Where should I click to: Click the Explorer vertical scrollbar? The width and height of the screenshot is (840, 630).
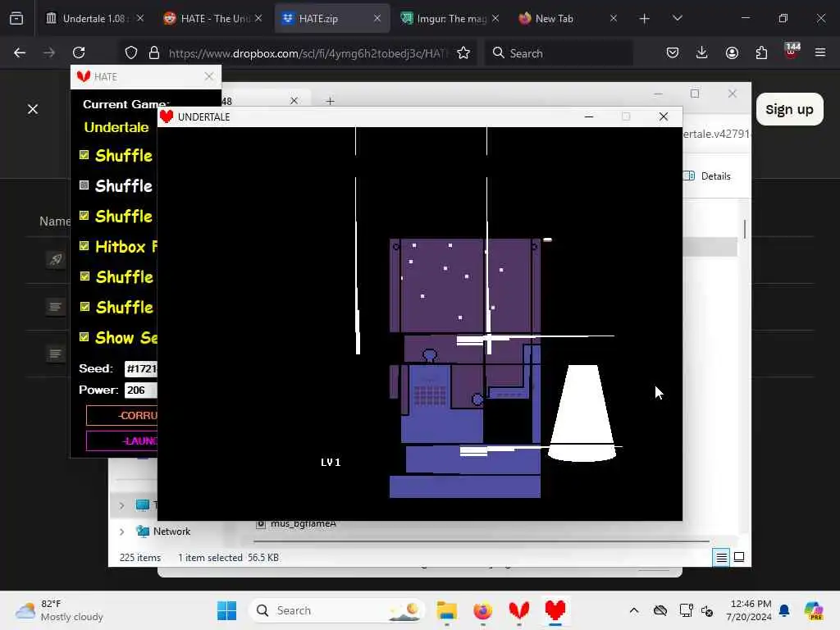pyautogui.click(x=745, y=230)
